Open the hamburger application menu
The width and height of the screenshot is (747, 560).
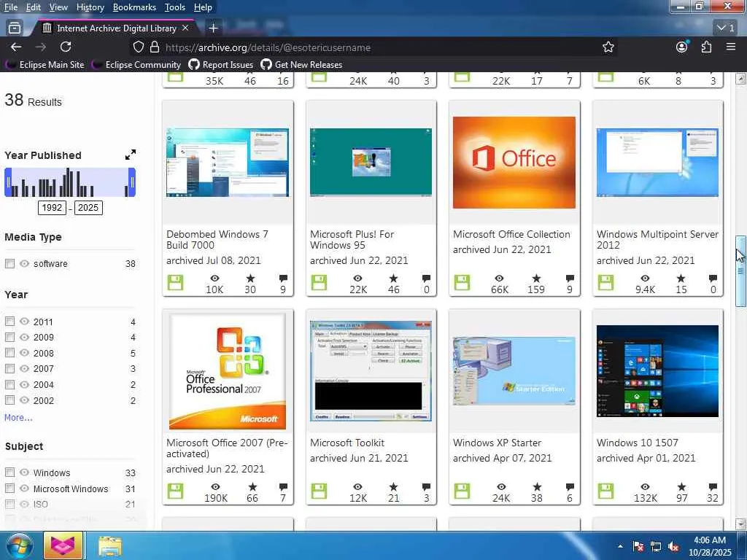coord(731,47)
